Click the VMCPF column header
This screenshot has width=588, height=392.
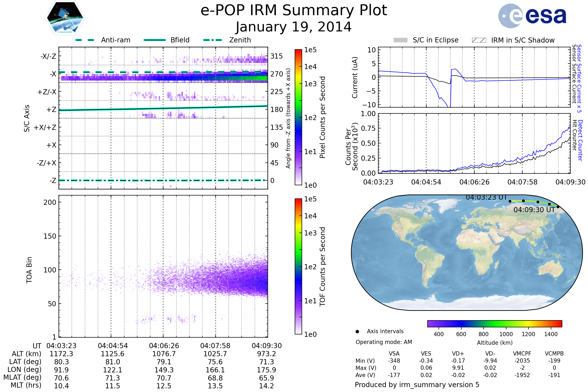[x=522, y=354]
